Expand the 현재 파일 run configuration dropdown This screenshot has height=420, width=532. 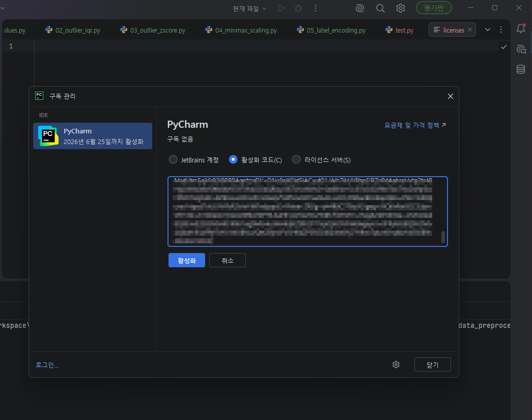tap(249, 9)
